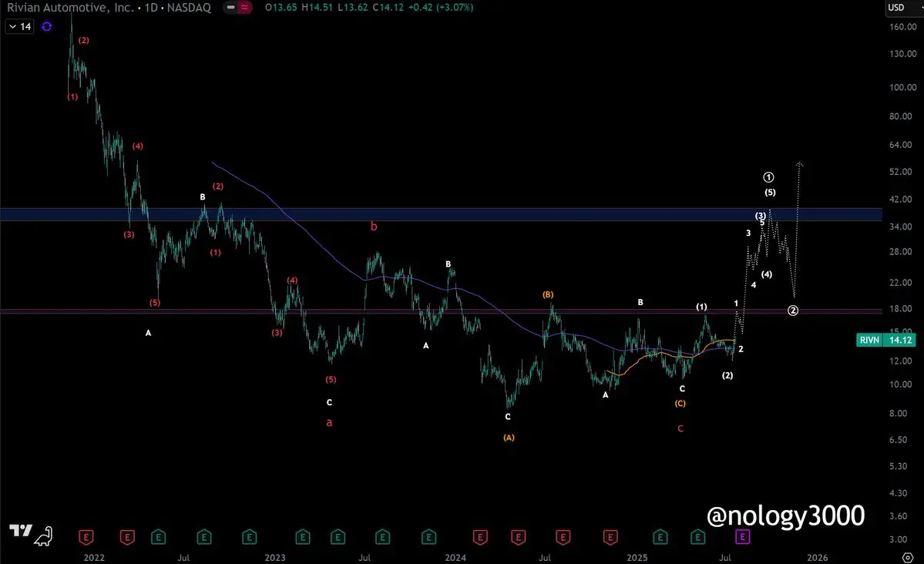Select the orange (C) wave label
Screen dimensions: 924x564
(680, 404)
